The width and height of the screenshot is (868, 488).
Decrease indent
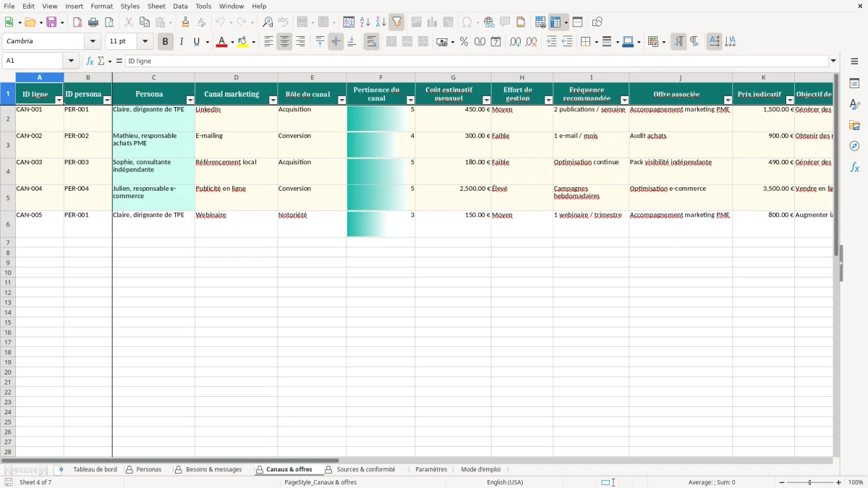point(567,42)
